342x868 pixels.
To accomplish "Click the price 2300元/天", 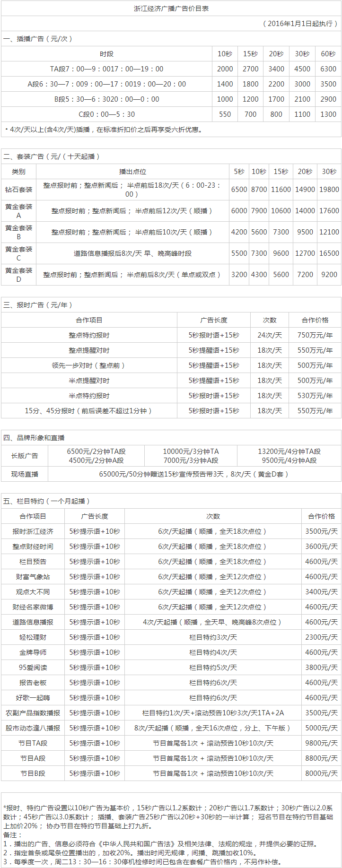I will [x=322, y=637].
